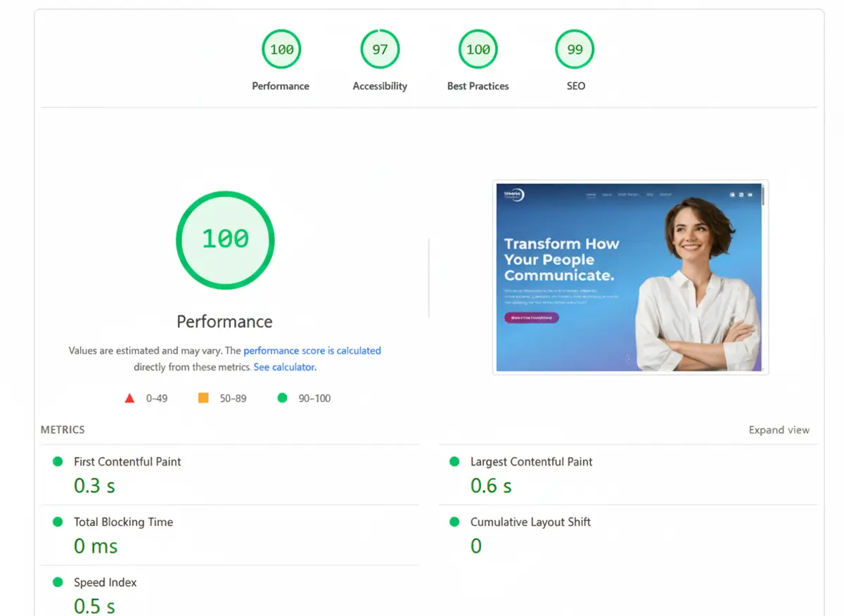This screenshot has width=844, height=616.
Task: Click the SEO gauge showing 99
Action: pyautogui.click(x=575, y=49)
